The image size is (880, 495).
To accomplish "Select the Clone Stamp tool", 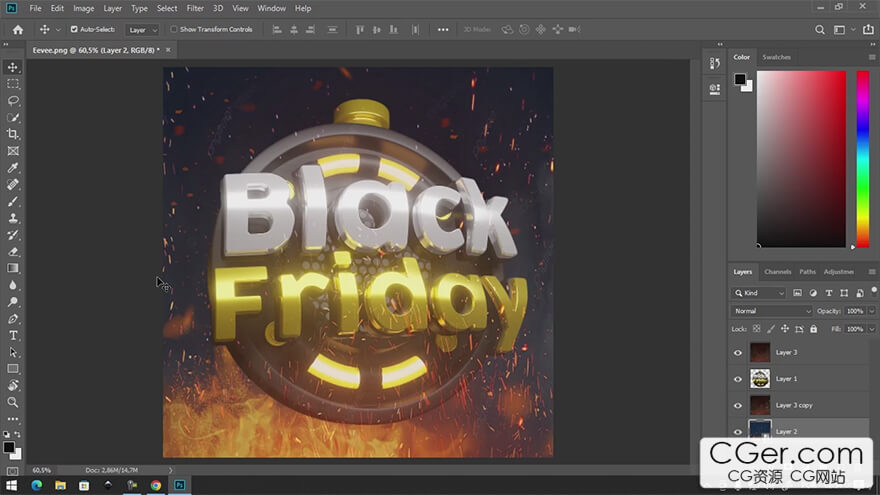I will 13,218.
